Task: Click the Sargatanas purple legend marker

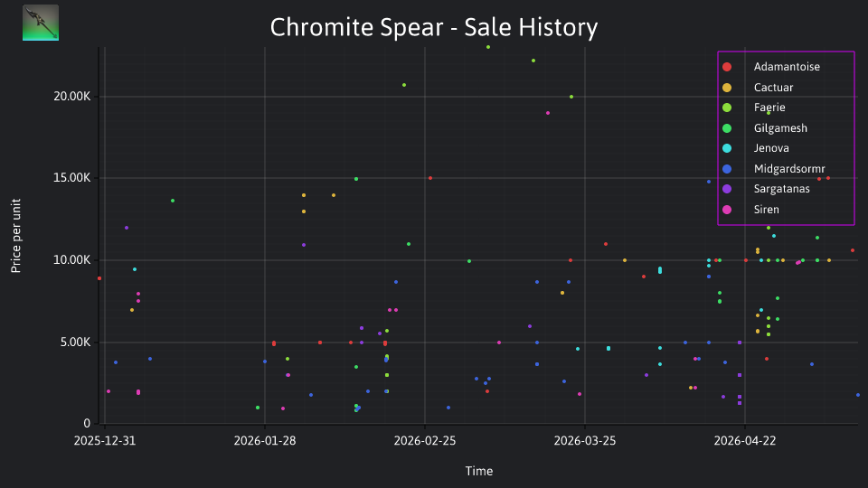Action: tap(727, 189)
